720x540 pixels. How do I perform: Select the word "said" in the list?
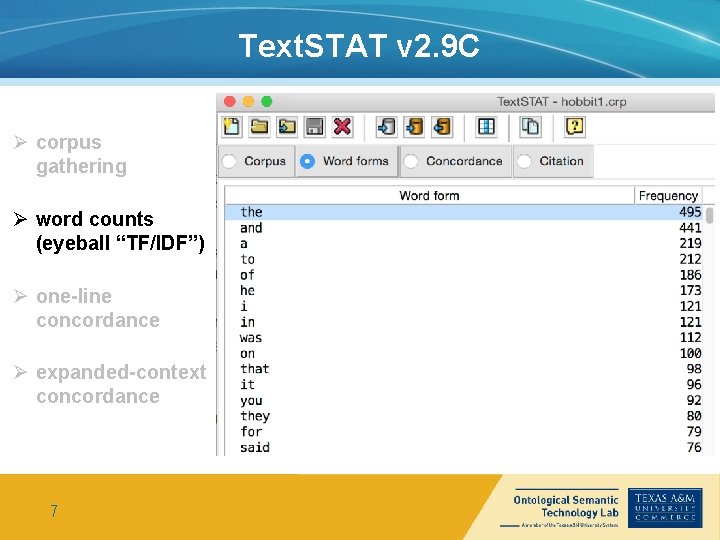coord(255,447)
